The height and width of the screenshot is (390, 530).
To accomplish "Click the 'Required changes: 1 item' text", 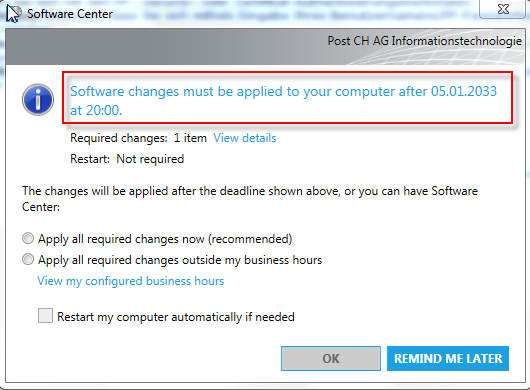I will tap(138, 138).
